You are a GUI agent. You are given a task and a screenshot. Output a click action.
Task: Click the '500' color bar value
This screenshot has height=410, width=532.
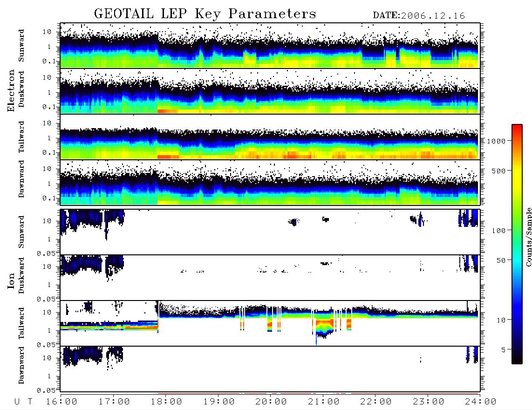(x=499, y=171)
